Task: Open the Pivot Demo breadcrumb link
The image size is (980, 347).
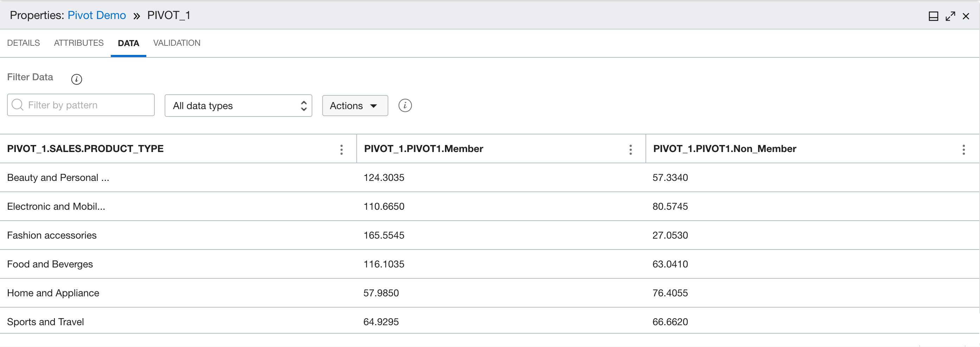Action: pyautogui.click(x=97, y=15)
